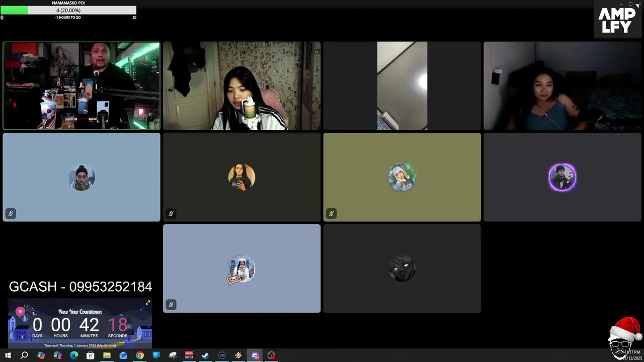This screenshot has width=644, height=362.
Task: Open the Outlook mail taskbar icon
Action: (123, 355)
